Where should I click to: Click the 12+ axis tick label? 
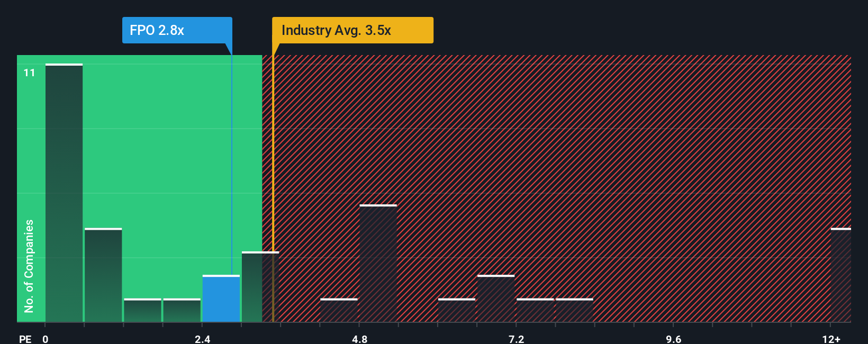(x=831, y=339)
